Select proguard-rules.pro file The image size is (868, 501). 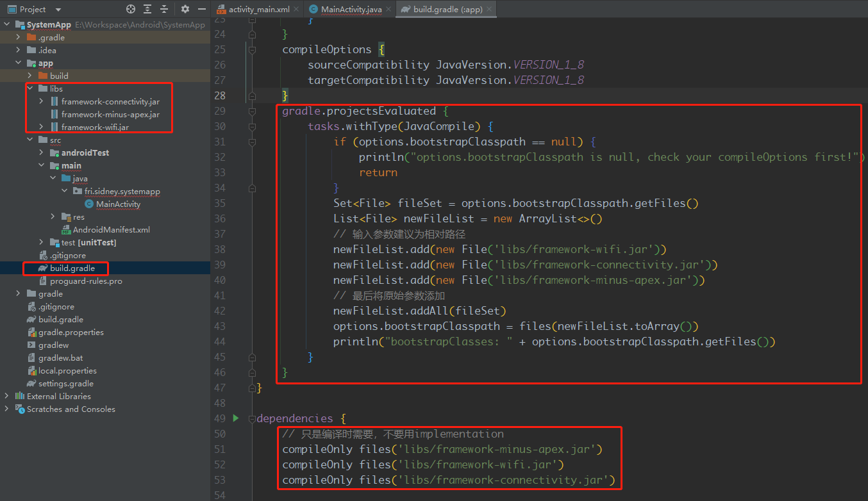click(86, 281)
